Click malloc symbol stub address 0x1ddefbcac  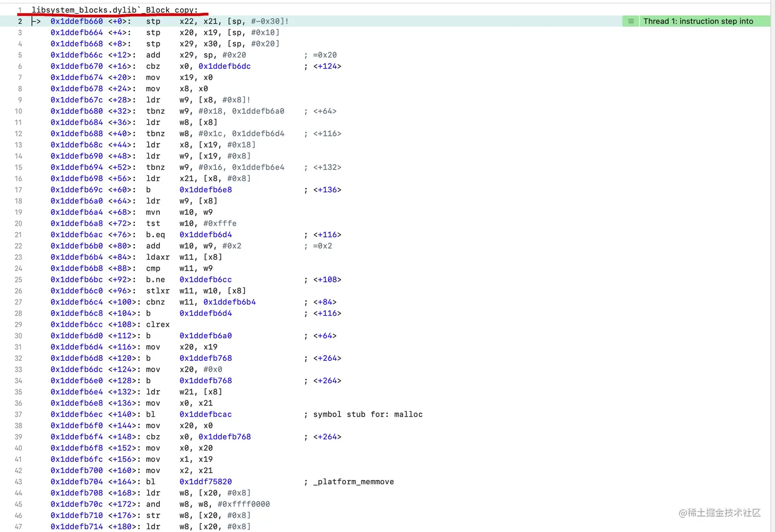[206, 414]
